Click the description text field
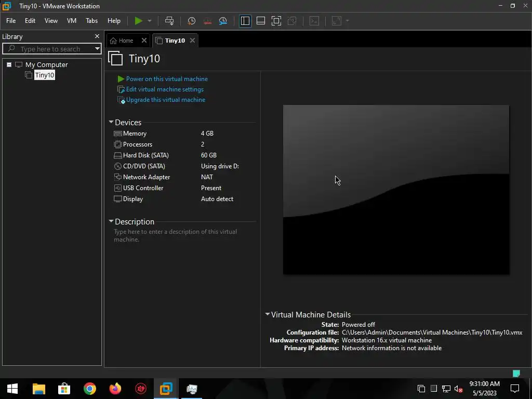This screenshot has height=399, width=532. (176, 235)
